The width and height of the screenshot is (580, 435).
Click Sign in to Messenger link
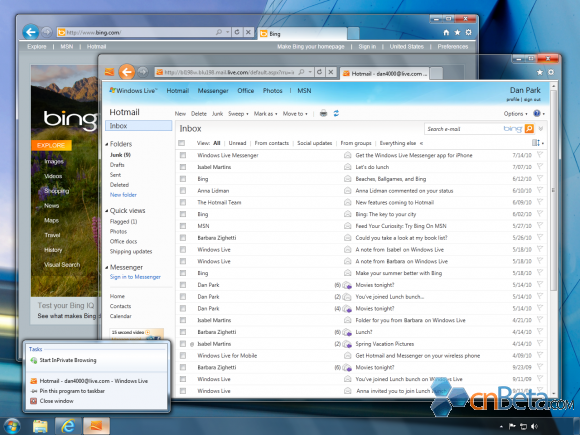(x=135, y=277)
